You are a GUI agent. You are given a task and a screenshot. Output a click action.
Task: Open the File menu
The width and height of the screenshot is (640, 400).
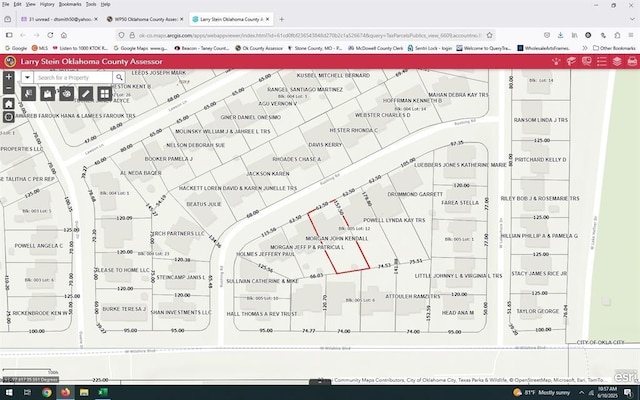5,4
